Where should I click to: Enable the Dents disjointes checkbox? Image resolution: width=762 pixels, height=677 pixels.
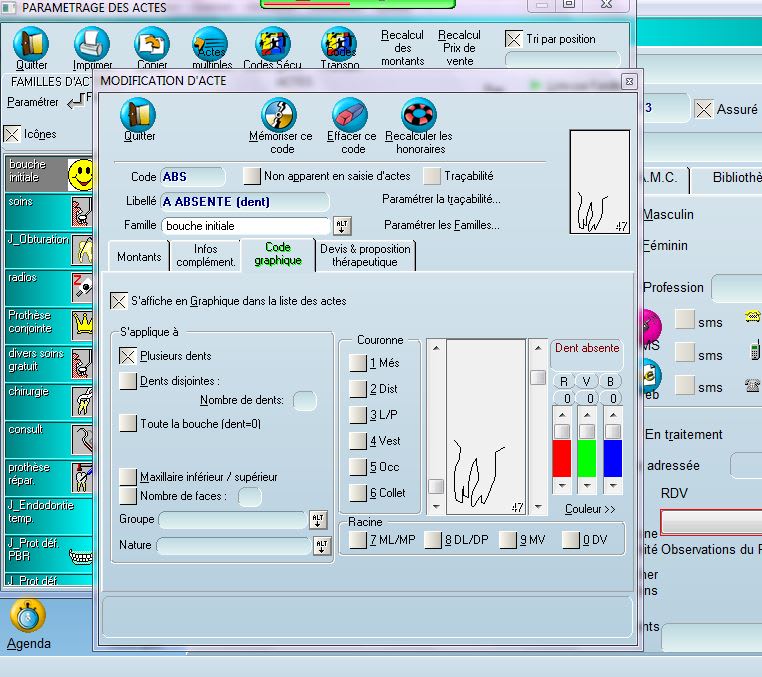(x=128, y=380)
